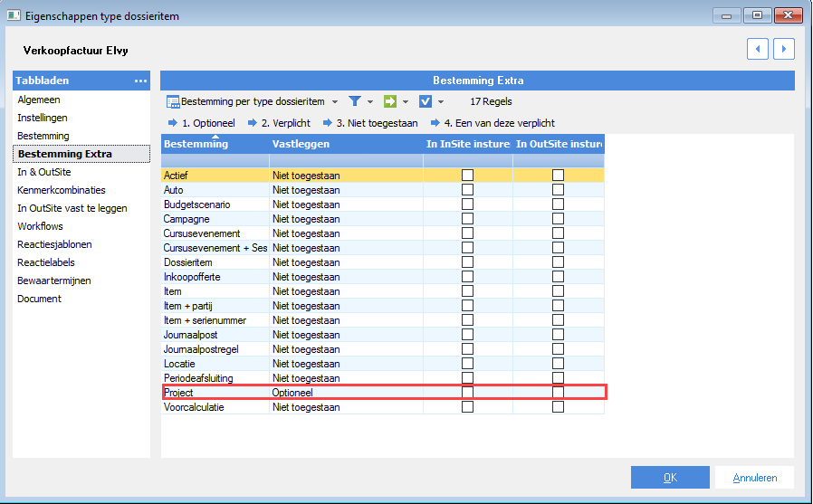The image size is (813, 504).
Task: Toggle OutSite checkbox for Actief row
Action: click(558, 175)
